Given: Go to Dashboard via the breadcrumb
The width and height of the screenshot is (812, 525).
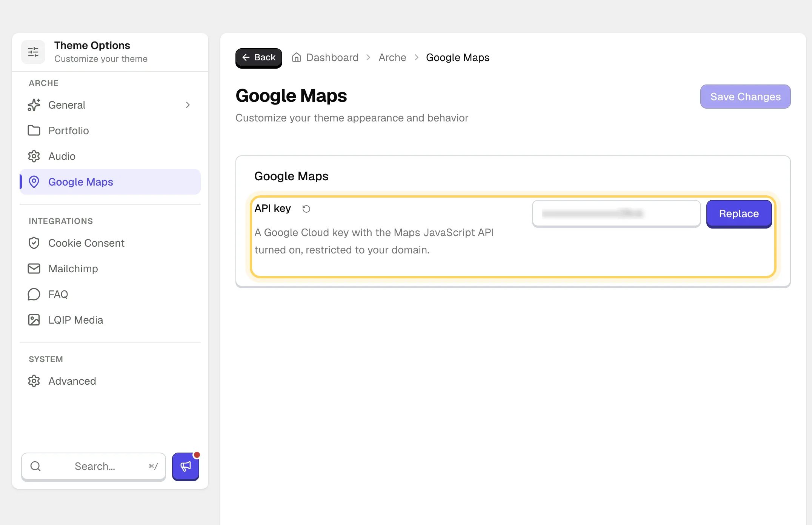Looking at the screenshot, I should 332,57.
